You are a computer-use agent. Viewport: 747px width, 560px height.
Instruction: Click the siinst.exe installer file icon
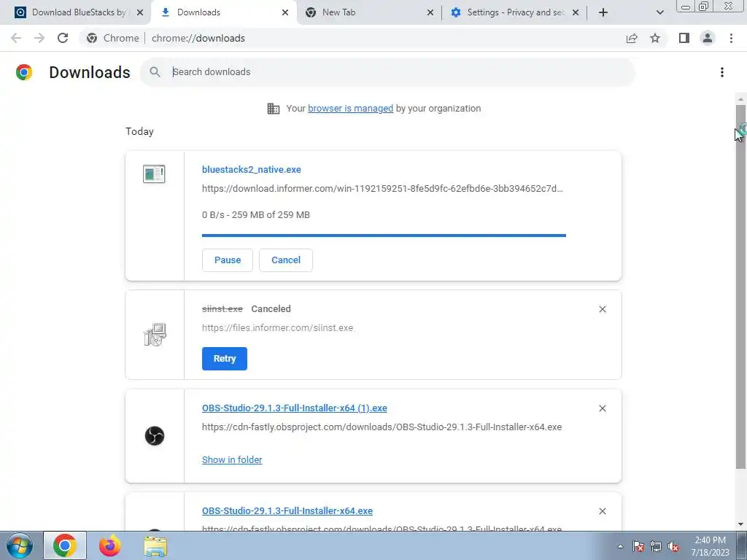tap(155, 335)
